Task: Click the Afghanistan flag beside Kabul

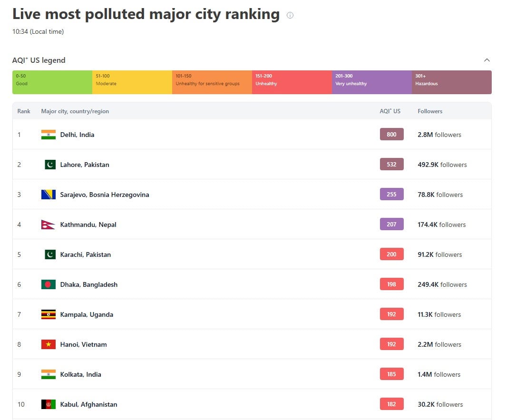Action: click(49, 404)
